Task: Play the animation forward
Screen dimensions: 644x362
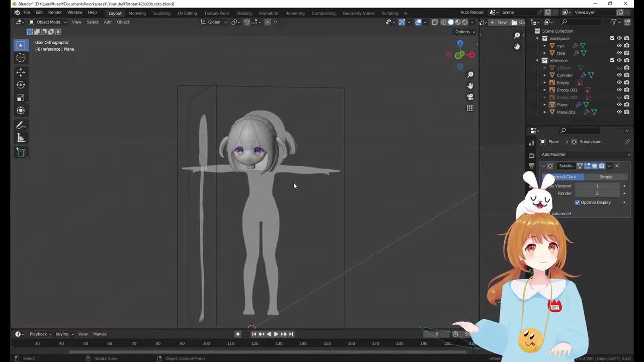Action: (x=276, y=334)
